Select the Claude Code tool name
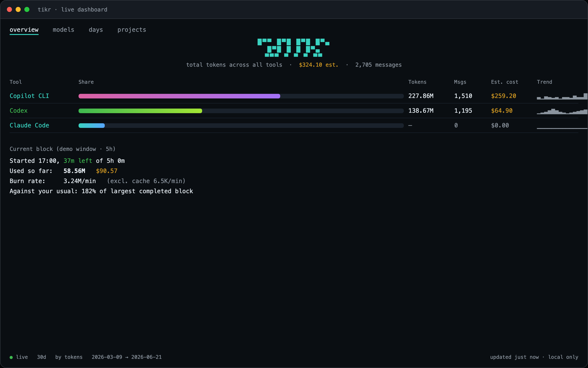Screen dimensions: 588x368 coord(29,125)
